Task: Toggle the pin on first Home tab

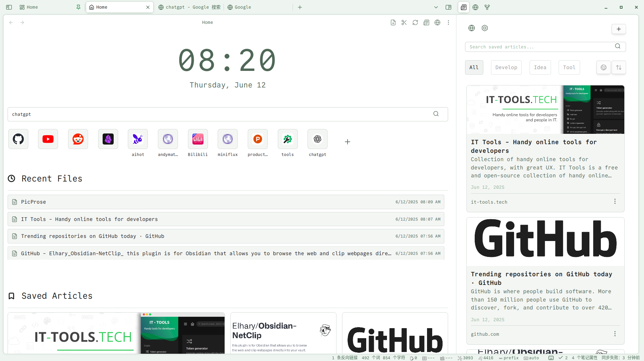Action: (78, 7)
